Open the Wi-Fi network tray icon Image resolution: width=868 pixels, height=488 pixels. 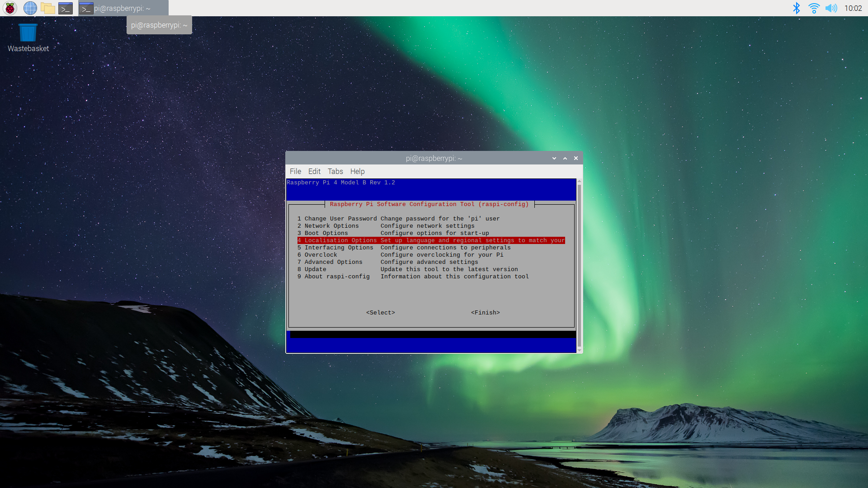click(814, 8)
